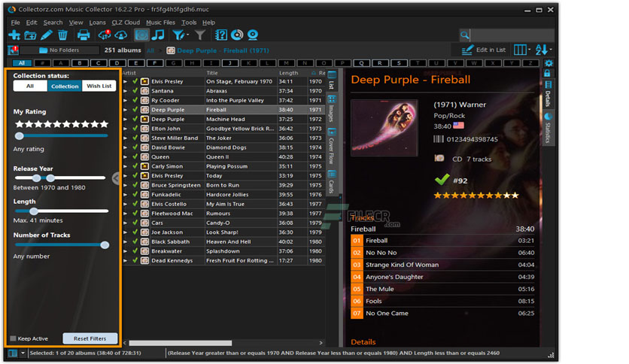Click the music note tracks view icon
Screen dimensions: 629x364
(158, 35)
